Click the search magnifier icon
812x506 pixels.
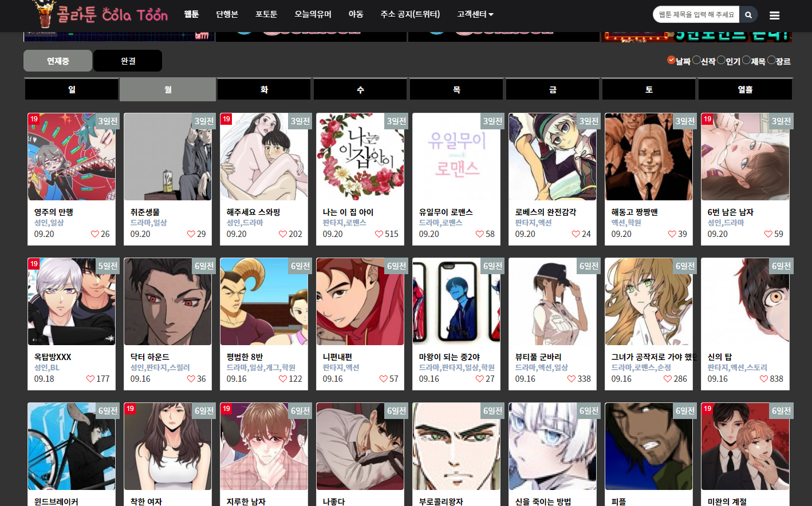pyautogui.click(x=748, y=15)
